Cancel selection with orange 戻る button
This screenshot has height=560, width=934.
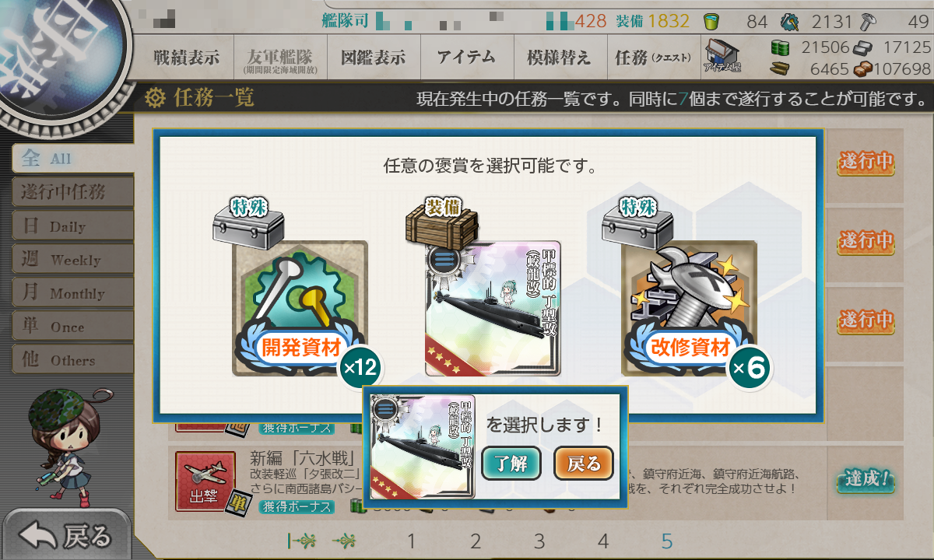tap(584, 464)
